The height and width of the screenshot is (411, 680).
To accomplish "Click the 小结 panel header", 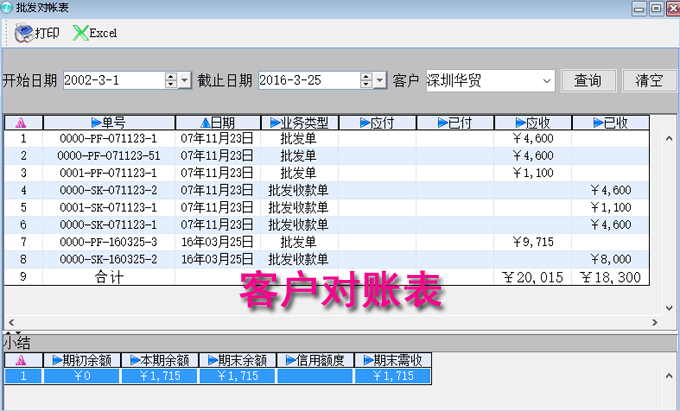I will coord(16,343).
